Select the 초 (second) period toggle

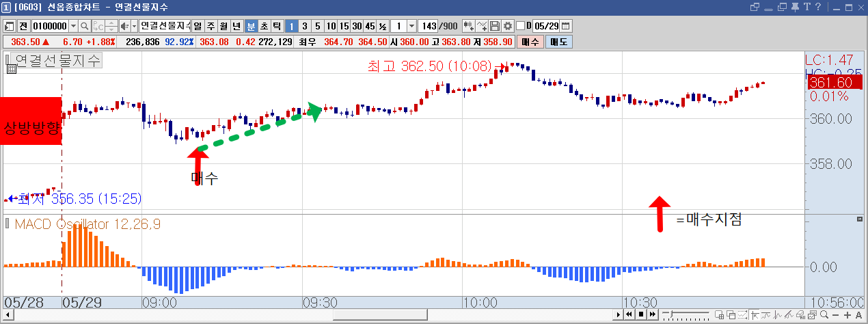tap(264, 26)
